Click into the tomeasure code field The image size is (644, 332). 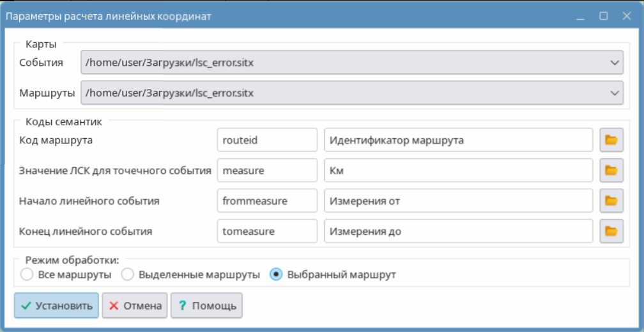[267, 231]
